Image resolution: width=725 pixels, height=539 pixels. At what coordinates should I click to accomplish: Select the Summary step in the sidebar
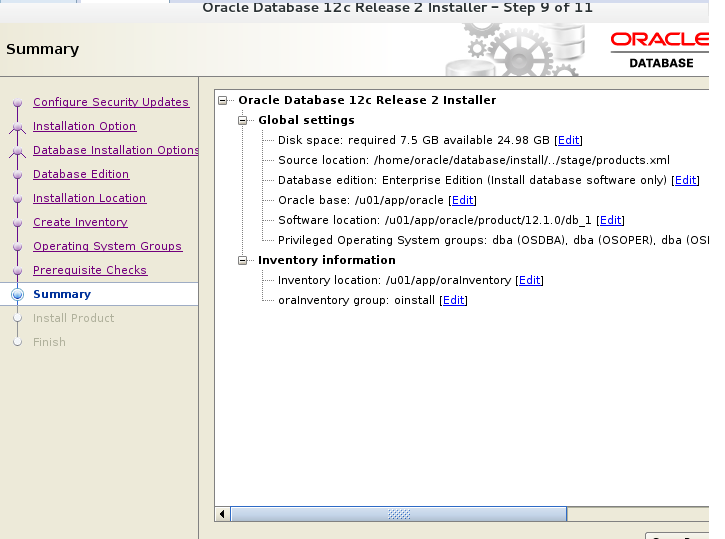(62, 294)
